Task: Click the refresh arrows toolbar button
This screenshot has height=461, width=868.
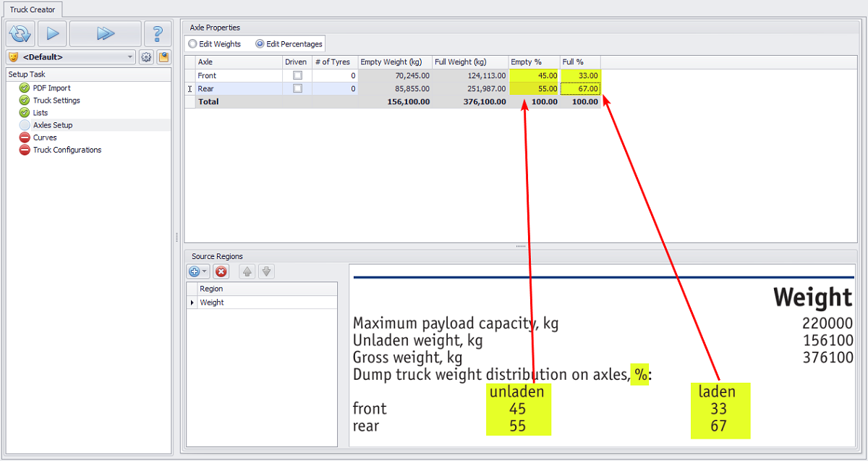Action: [x=20, y=33]
